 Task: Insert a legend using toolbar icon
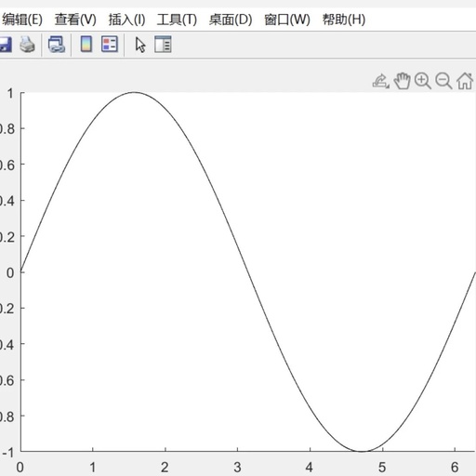pyautogui.click(x=110, y=44)
